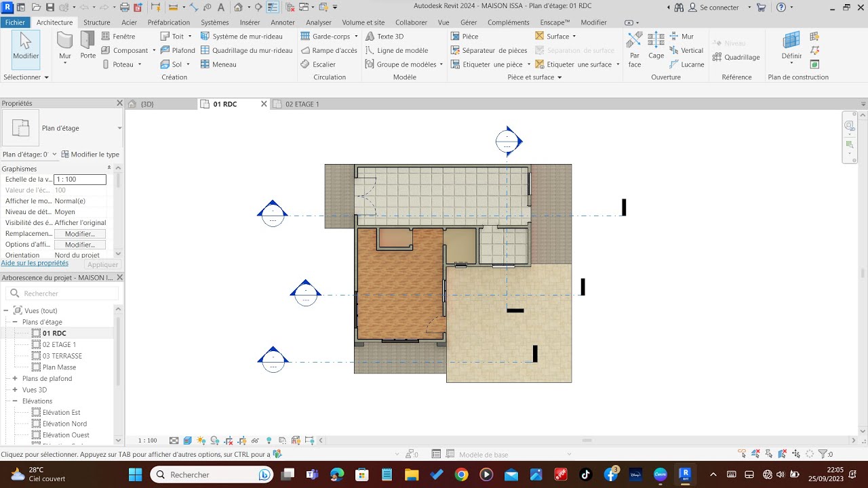Choose the Rampe d'accès tool
The image size is (868, 488).
pyautogui.click(x=329, y=50)
